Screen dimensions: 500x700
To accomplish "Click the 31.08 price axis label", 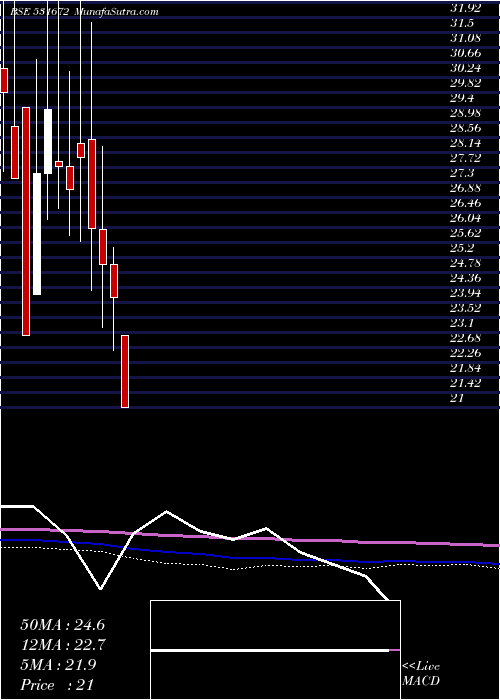I will coord(466,38).
